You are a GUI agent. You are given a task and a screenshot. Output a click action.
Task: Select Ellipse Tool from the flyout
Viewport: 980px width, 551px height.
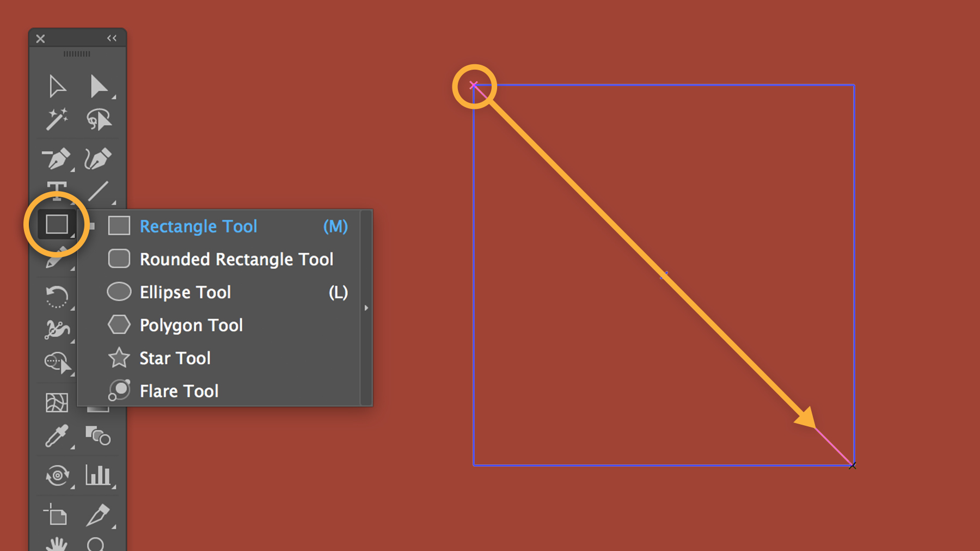[185, 292]
